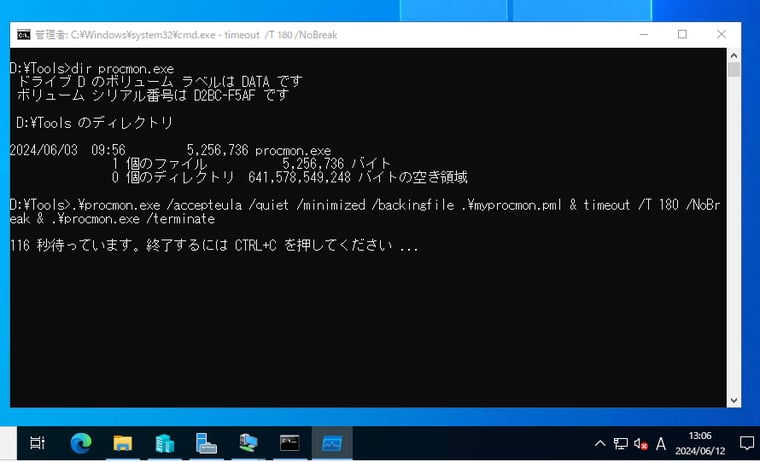Click the muted volume tray icon
The height and width of the screenshot is (462, 760).
click(641, 443)
